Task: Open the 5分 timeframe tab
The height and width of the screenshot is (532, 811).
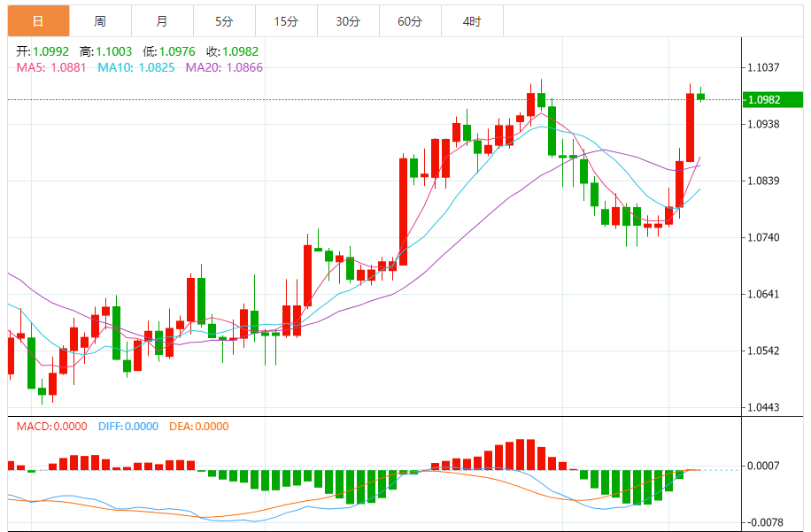Action: (225, 21)
